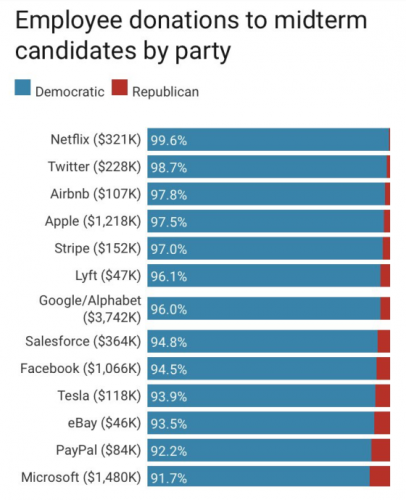Select the Democratic legend label
The width and height of the screenshot is (406, 500).
(70, 92)
